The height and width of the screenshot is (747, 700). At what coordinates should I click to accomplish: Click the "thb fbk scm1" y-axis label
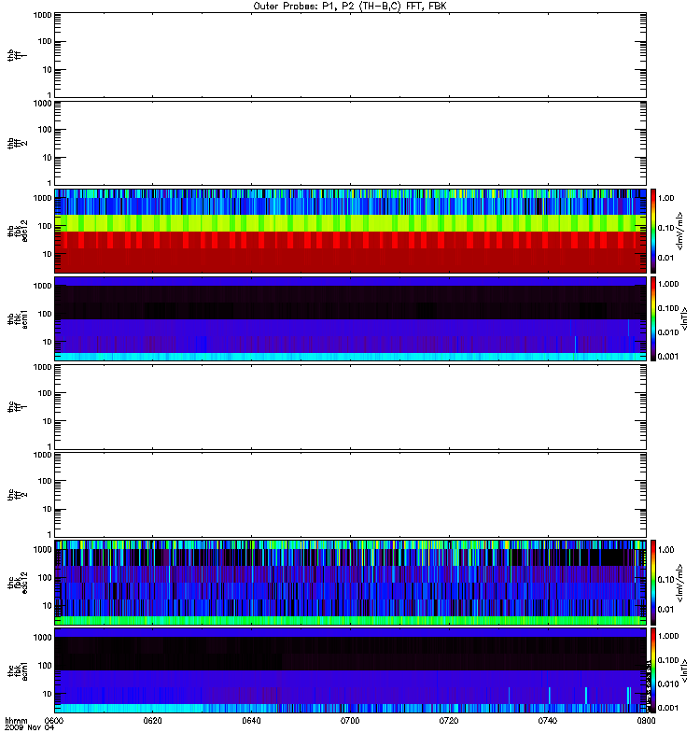(18, 318)
